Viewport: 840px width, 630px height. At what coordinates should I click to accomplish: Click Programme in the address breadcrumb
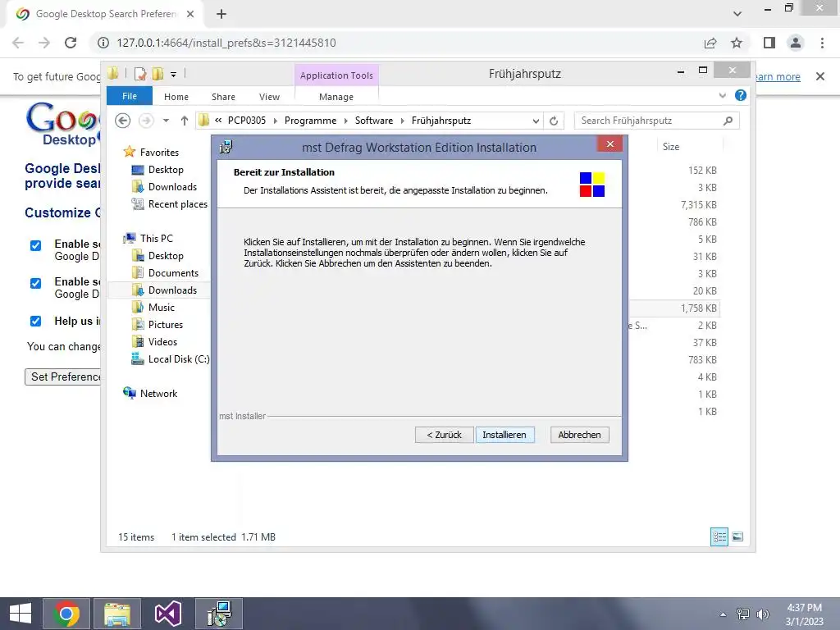310,121
